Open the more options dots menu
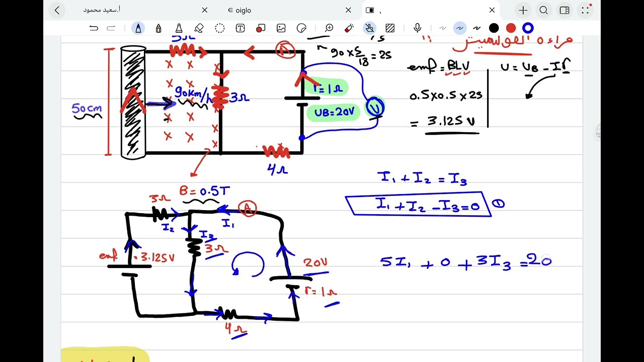 tap(585, 10)
